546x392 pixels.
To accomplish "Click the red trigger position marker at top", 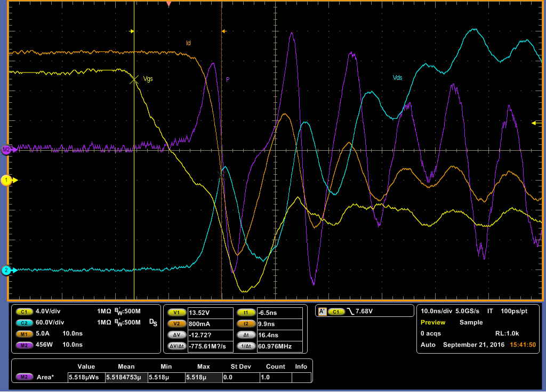I will 168,4.
